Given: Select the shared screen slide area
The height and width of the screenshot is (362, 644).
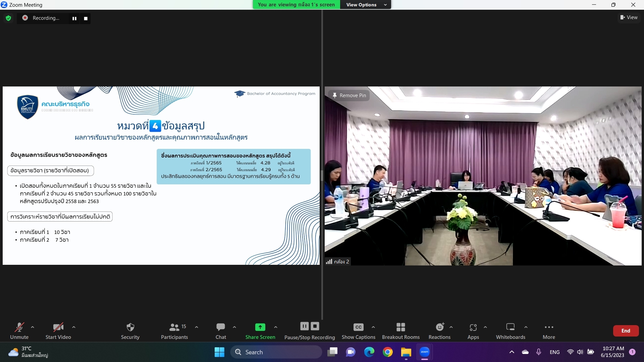Looking at the screenshot, I should (x=161, y=176).
